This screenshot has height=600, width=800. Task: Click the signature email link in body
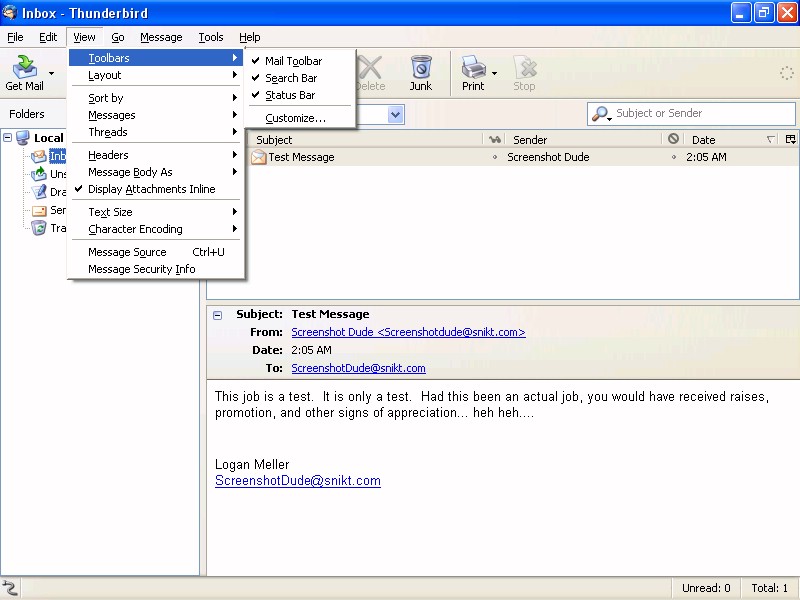tap(297, 481)
